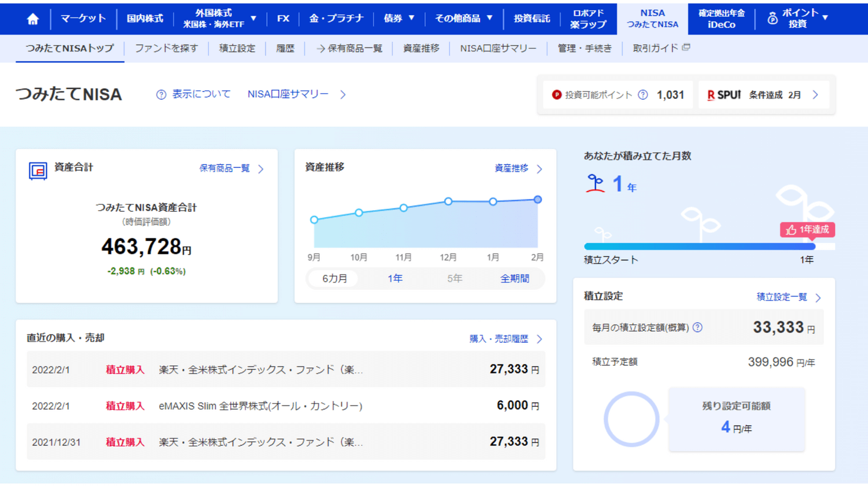
Task: Open the マーケット menu
Action: [x=83, y=19]
